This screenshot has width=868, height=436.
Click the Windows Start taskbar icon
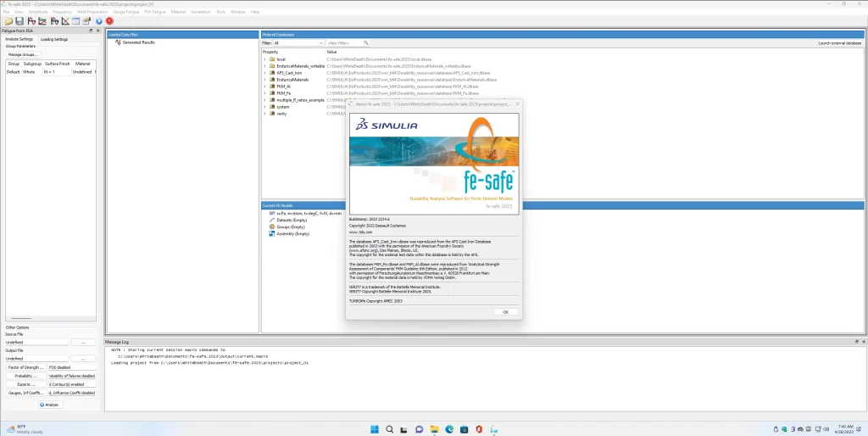pos(370,428)
